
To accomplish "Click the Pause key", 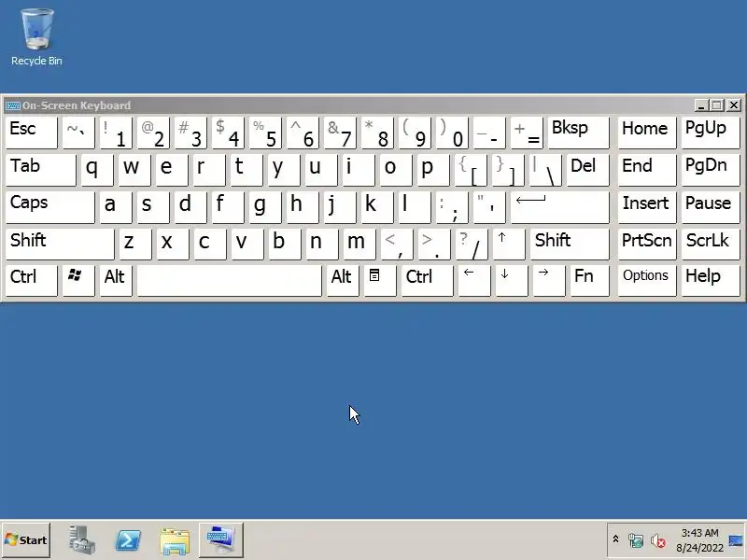I will (711, 206).
